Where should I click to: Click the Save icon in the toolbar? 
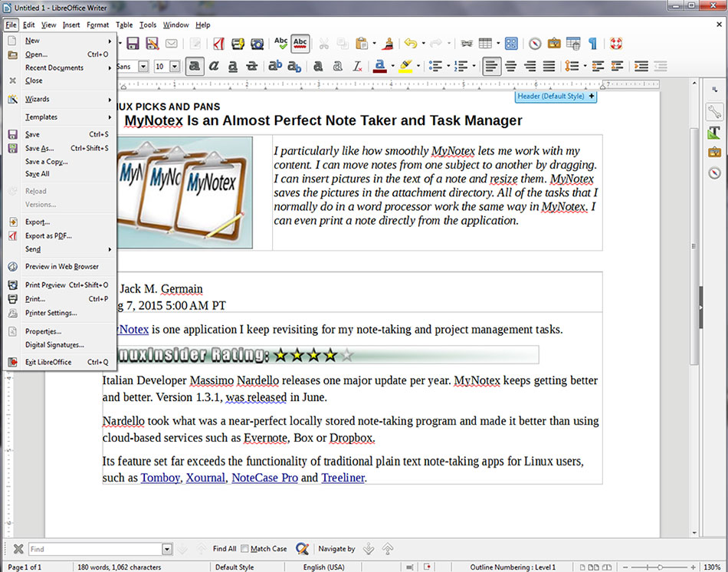tap(133, 44)
